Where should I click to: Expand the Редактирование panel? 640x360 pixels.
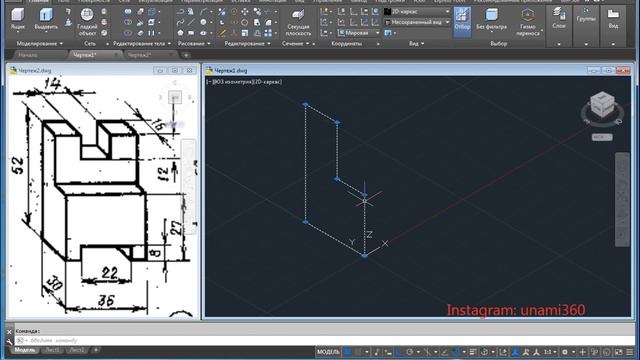(247, 43)
